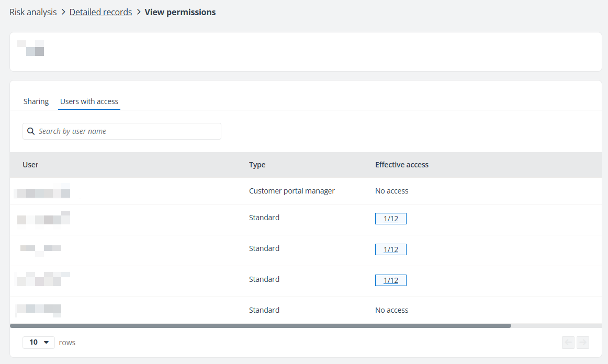Screen dimensions: 608x364
Task: Click the horizontal scrollbar below the table
Action: pyautogui.click(x=262, y=325)
